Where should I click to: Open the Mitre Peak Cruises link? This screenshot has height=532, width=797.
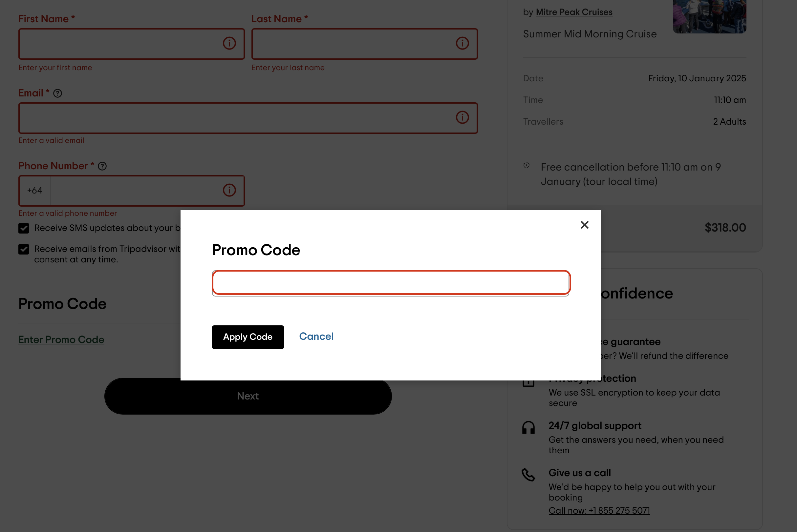(x=574, y=12)
